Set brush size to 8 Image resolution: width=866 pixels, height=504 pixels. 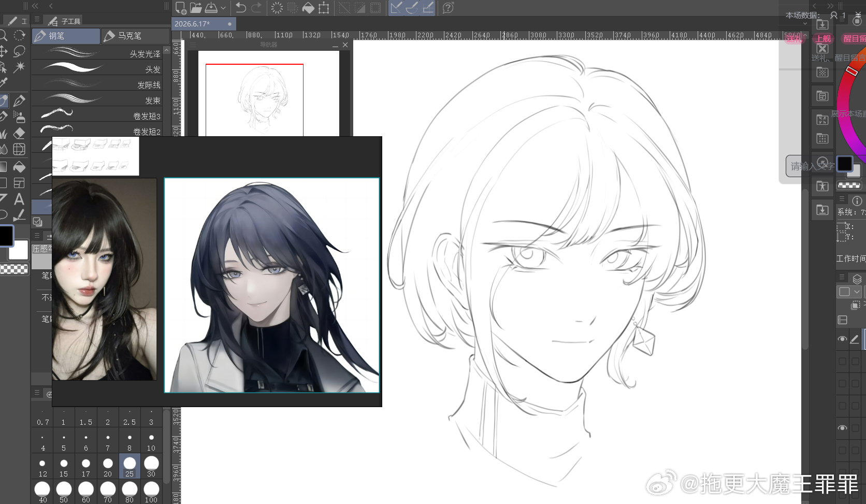coord(129,441)
